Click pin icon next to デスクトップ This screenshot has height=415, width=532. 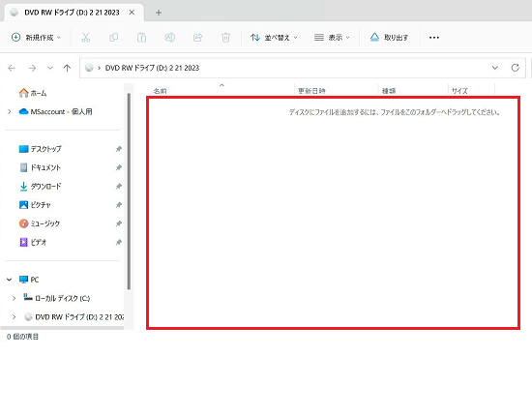(x=119, y=149)
